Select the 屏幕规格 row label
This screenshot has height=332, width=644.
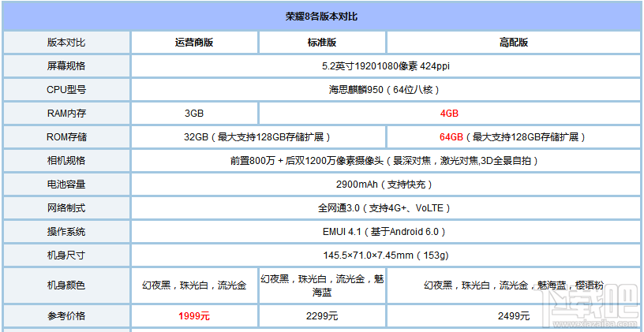tap(66, 66)
